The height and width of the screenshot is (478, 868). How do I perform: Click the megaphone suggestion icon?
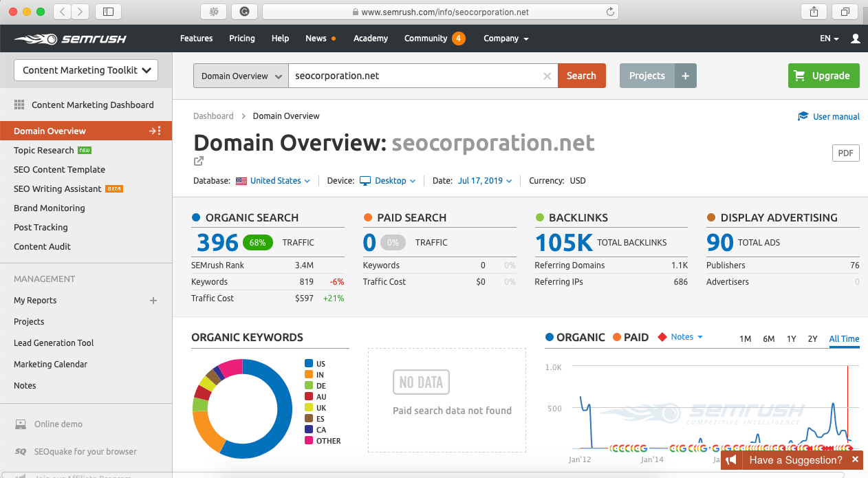coord(733,460)
